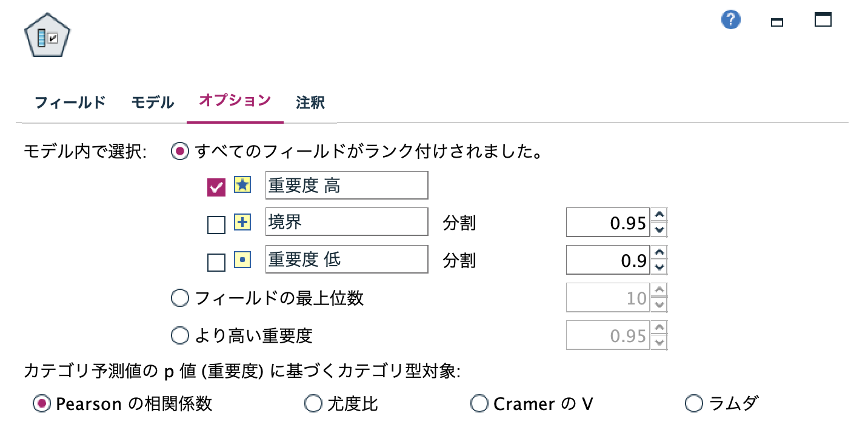
Task: Switch to the モデル tab
Action: pos(151,103)
